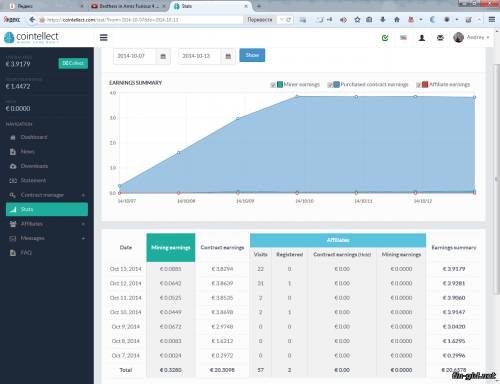
Task: Click the € 0.0000 balance in sidebar
Action: pos(18,108)
